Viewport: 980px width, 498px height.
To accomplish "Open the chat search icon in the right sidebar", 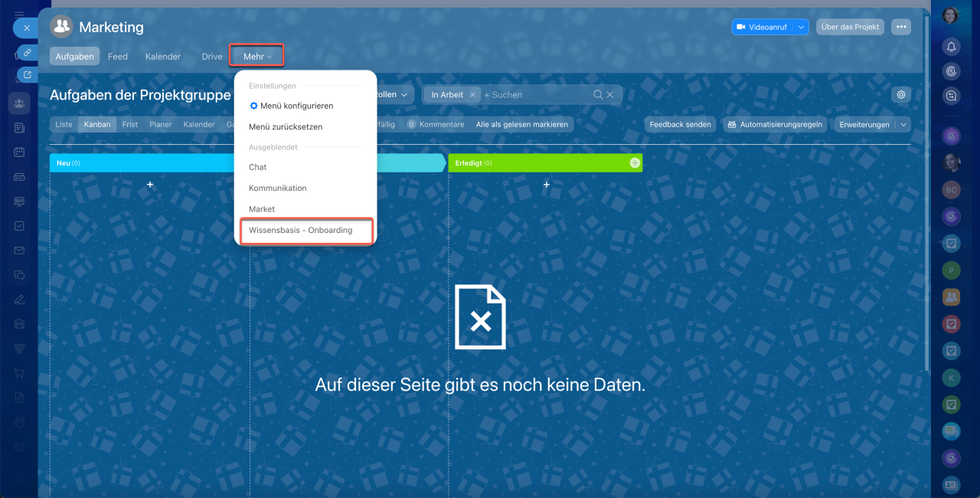I will pyautogui.click(x=951, y=96).
